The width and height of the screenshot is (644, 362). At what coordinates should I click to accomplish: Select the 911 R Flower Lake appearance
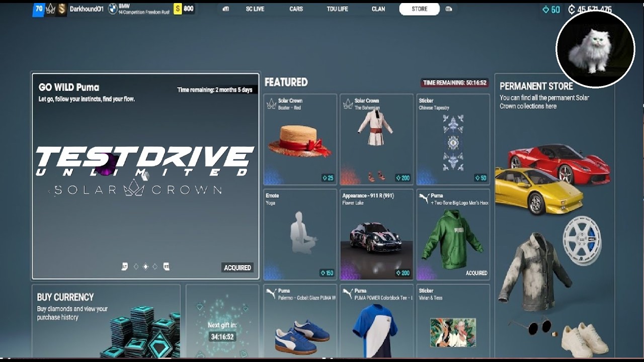coord(376,234)
